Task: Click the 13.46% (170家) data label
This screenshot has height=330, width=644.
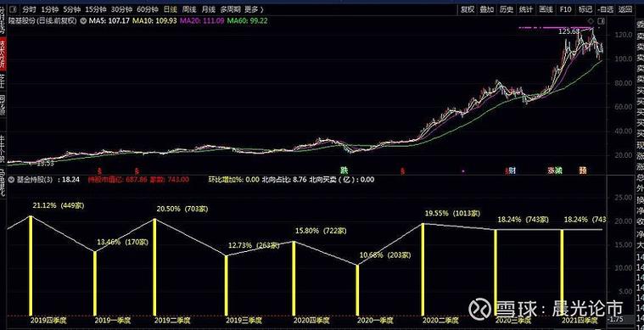Action: coord(122,242)
